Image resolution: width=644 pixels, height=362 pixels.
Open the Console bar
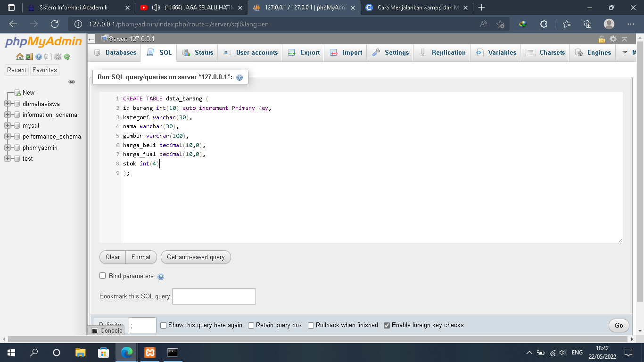107,330
